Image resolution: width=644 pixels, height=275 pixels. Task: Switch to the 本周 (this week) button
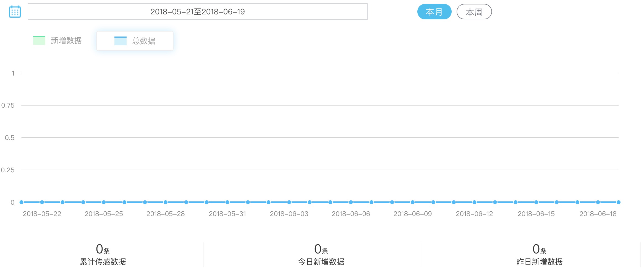tap(474, 12)
